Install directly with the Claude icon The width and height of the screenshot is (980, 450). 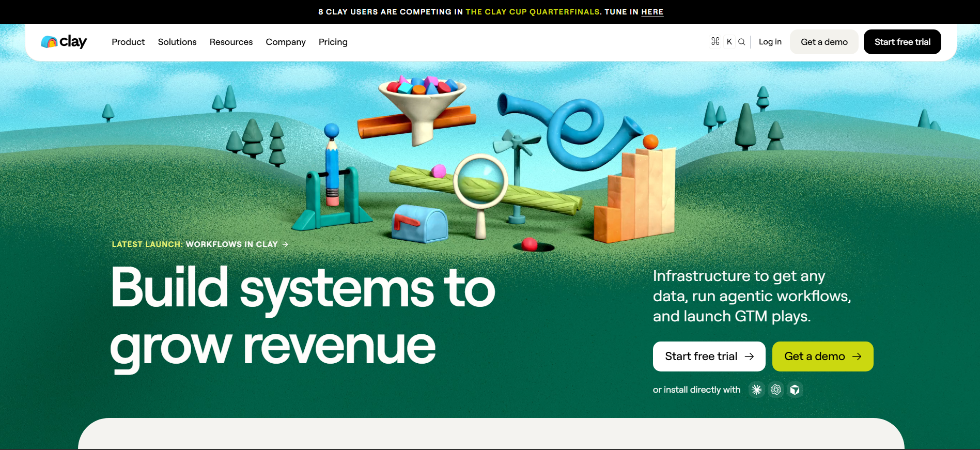(x=757, y=390)
